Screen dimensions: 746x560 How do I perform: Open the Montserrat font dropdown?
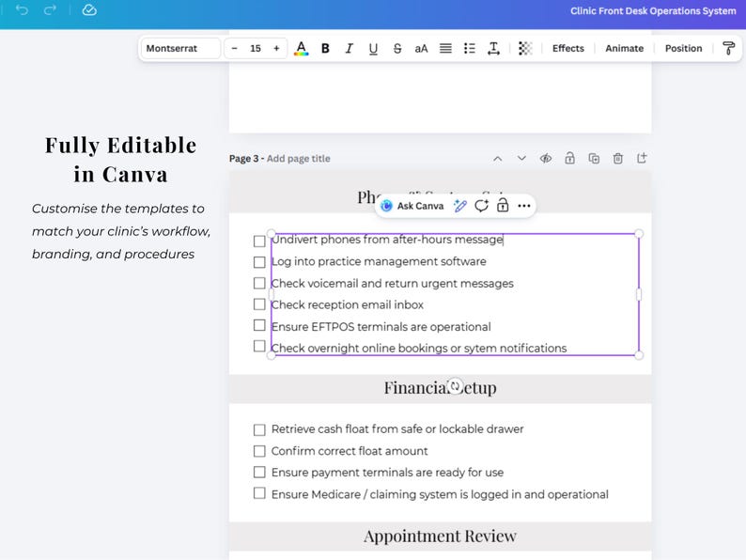(180, 49)
